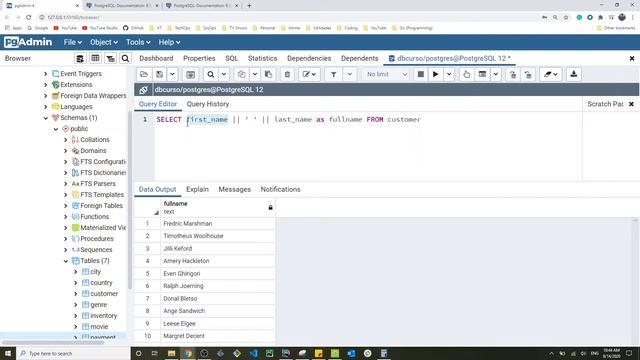Open execute options dropdown
This screenshot has height=360, width=640.
pos(449,74)
